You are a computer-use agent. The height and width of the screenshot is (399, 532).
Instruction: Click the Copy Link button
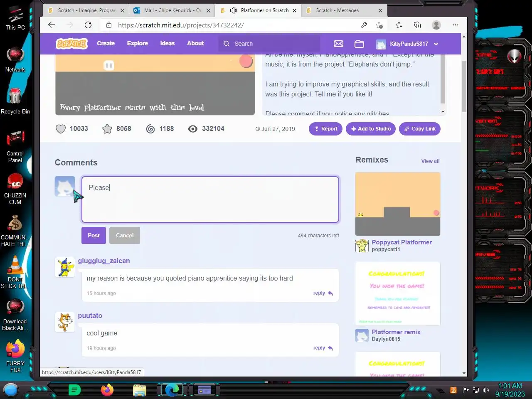[x=419, y=129]
